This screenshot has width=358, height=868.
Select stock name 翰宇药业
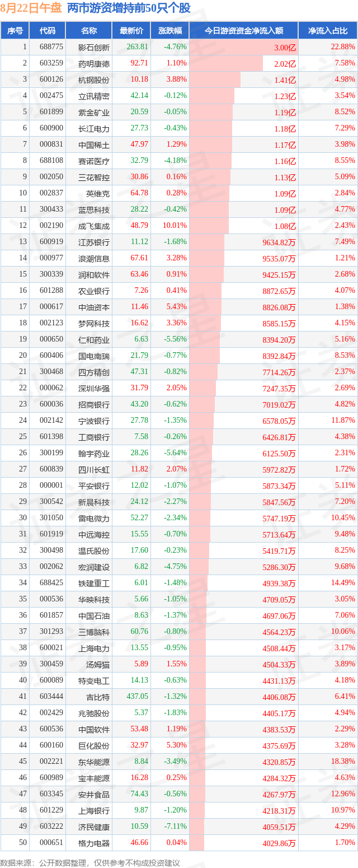(94, 454)
